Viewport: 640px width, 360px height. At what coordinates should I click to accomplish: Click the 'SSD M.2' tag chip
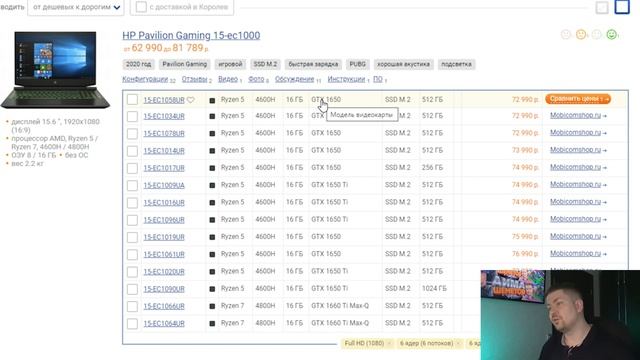265,64
